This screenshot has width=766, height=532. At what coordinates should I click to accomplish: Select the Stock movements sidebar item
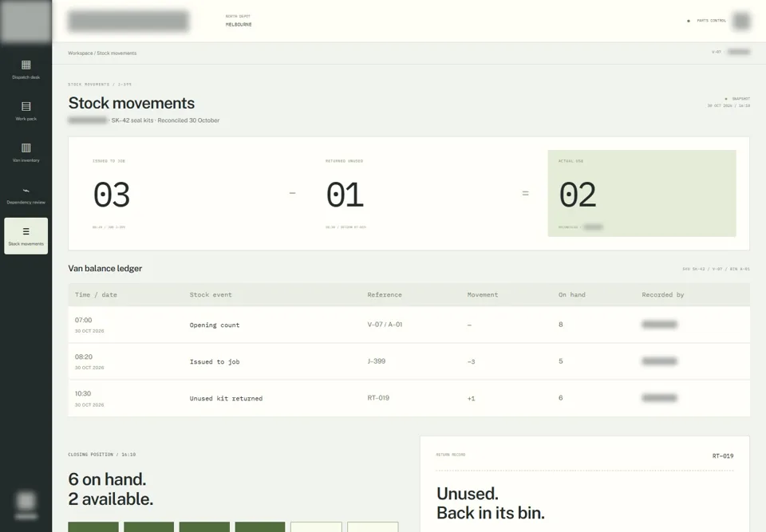coord(26,236)
